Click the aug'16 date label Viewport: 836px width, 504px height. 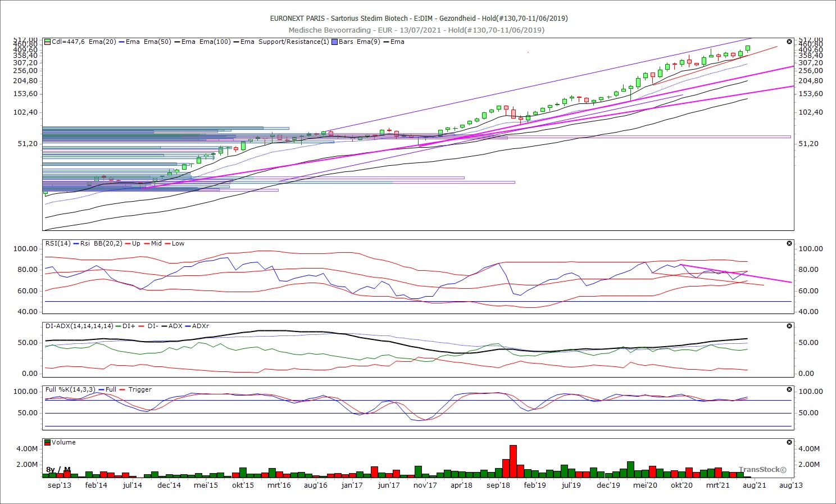pos(316,485)
